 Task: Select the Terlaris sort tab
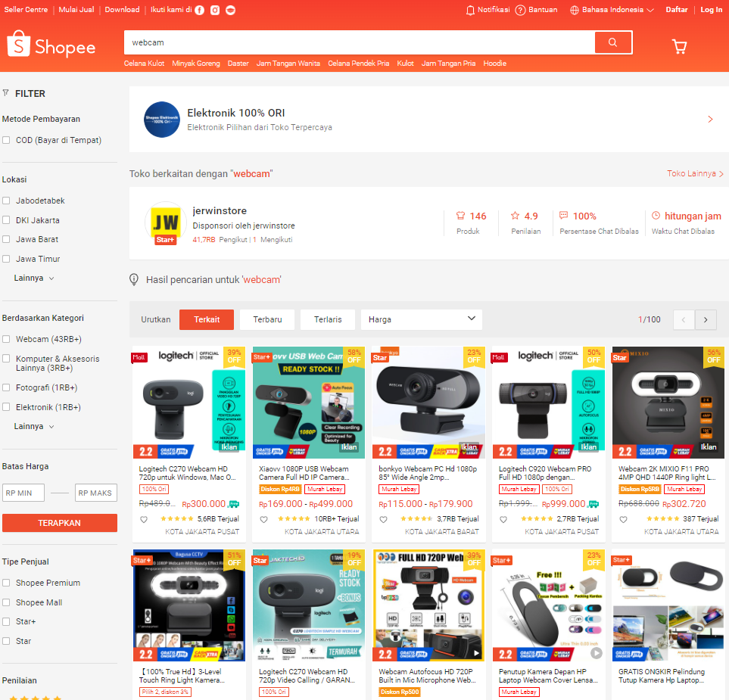[x=328, y=320]
